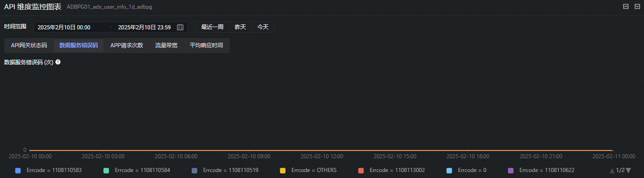Go to next legend page arrow
Viewport: 644px width, 178px height.
628,171
